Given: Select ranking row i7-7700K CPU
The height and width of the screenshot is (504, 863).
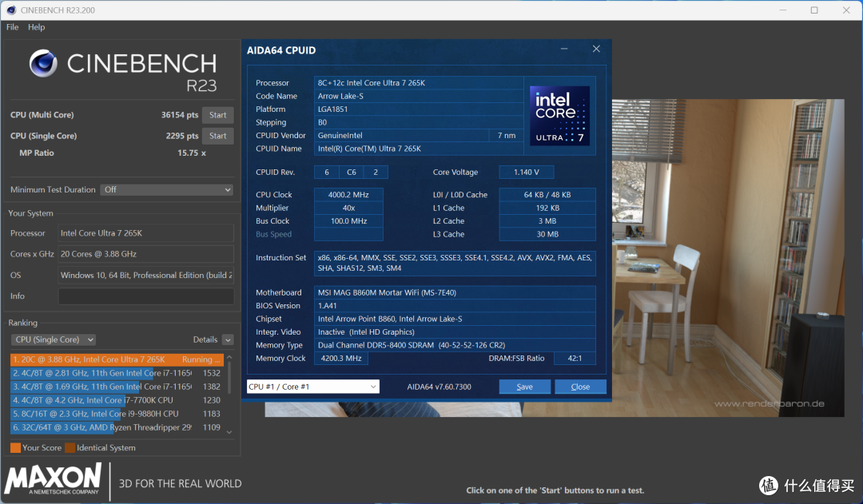Looking at the screenshot, I should pos(117,400).
